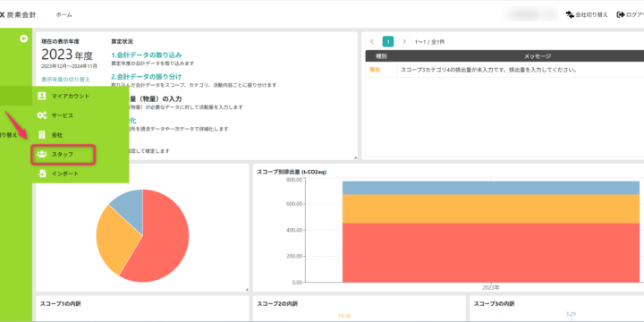Viewport: 644px width, 322px height.
Task: Open step 2.会計データの振り分け
Action: click(x=146, y=76)
